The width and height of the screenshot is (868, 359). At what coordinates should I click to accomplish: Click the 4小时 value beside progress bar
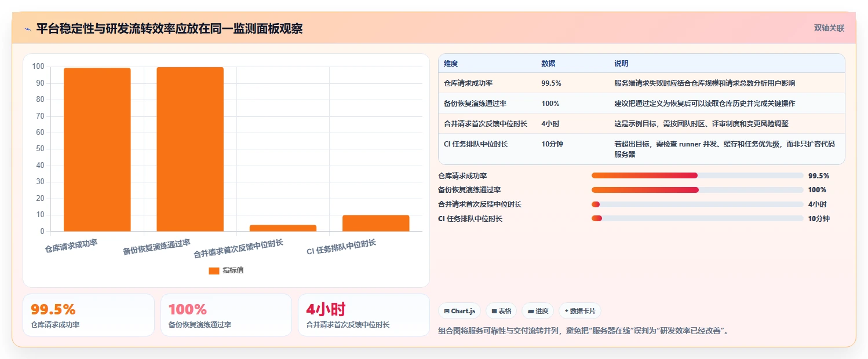pyautogui.click(x=817, y=204)
